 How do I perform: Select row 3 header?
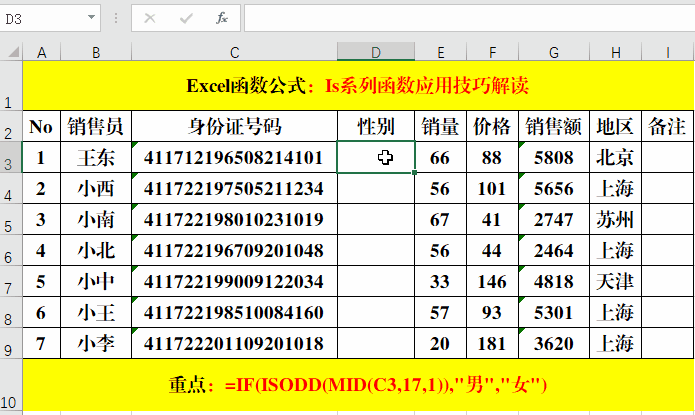click(x=11, y=157)
